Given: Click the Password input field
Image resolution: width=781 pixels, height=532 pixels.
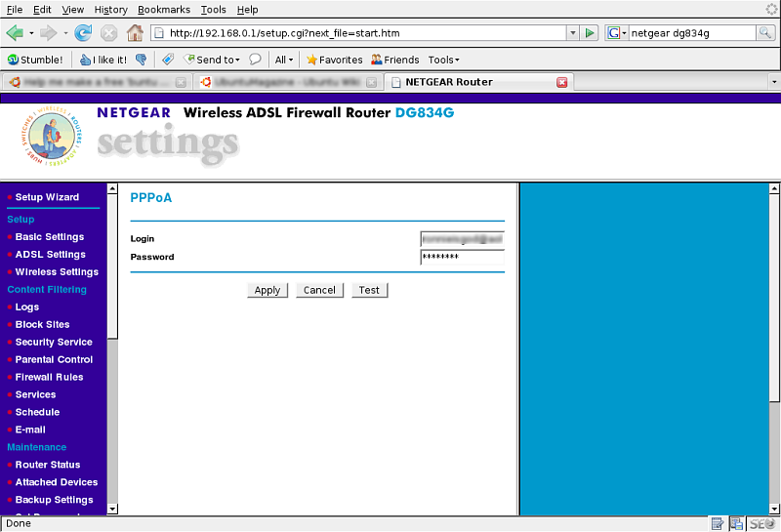Looking at the screenshot, I should (x=462, y=257).
